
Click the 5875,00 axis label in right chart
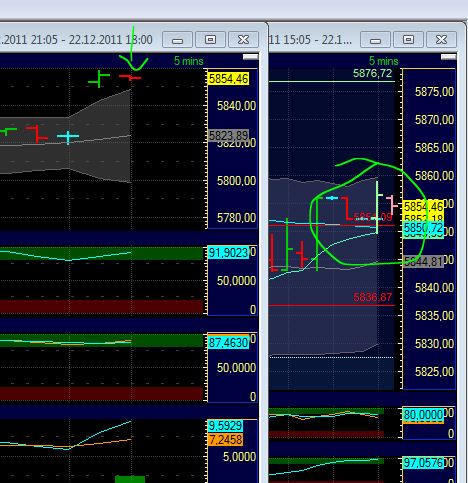pos(434,92)
